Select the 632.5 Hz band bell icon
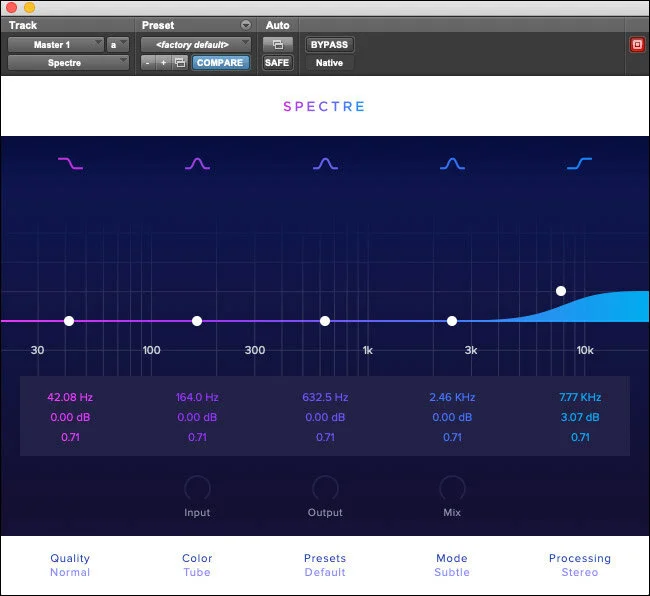Screen dimensions: 650x596 pos(325,164)
